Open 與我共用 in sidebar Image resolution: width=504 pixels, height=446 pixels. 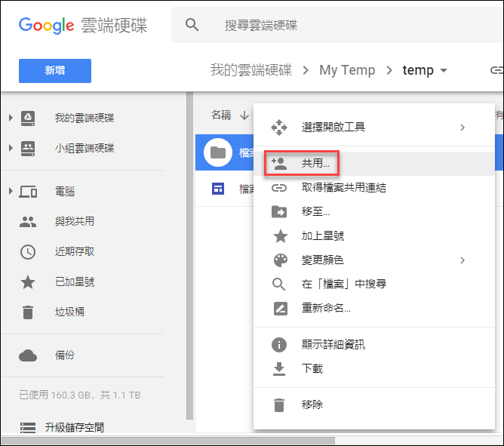tap(75, 221)
